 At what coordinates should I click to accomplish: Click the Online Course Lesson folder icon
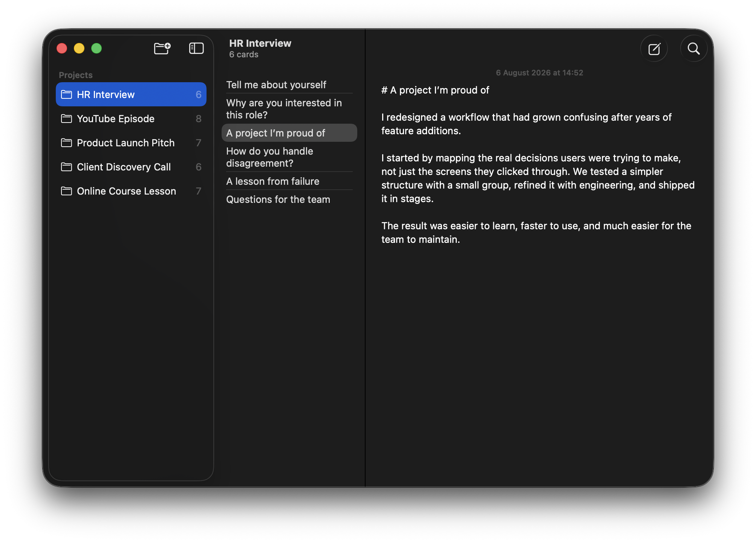(67, 191)
